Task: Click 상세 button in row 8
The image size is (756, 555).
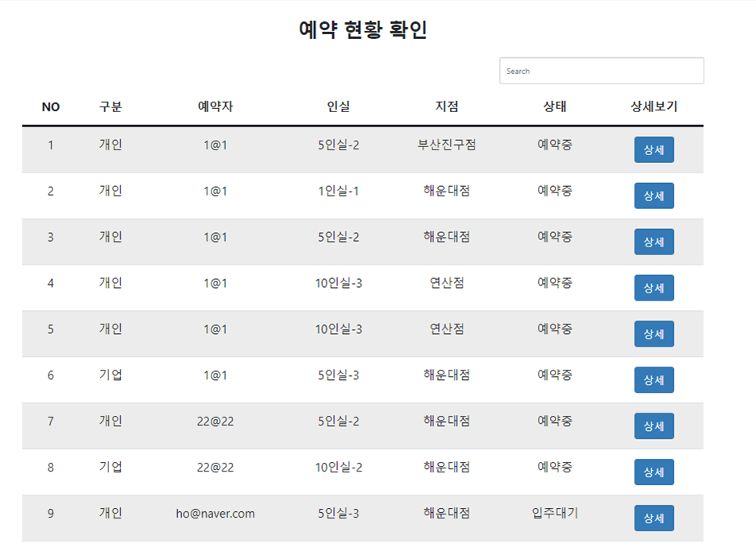Action: (653, 472)
